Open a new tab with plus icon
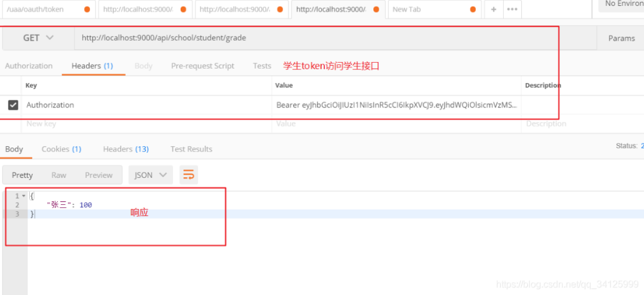The height and width of the screenshot is (295, 644). coord(494,9)
